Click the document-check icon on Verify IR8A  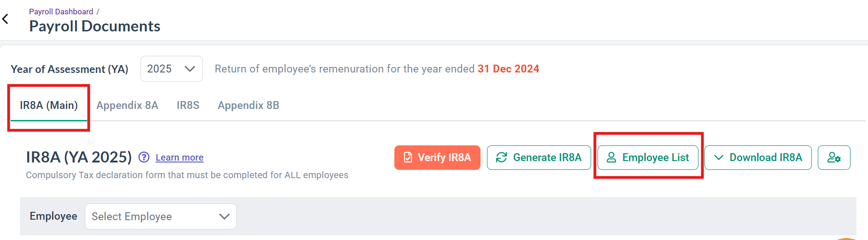(408, 157)
